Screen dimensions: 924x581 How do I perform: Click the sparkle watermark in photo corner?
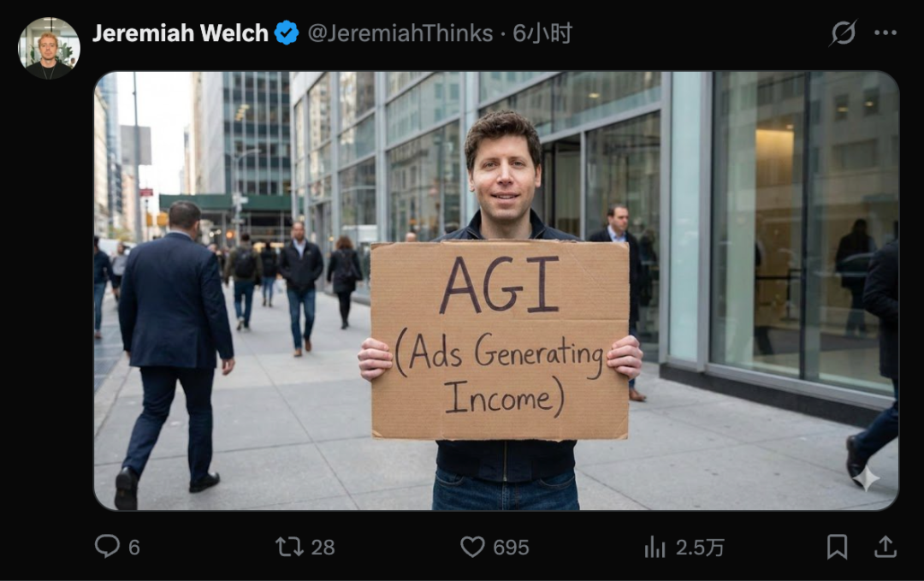pos(866,477)
